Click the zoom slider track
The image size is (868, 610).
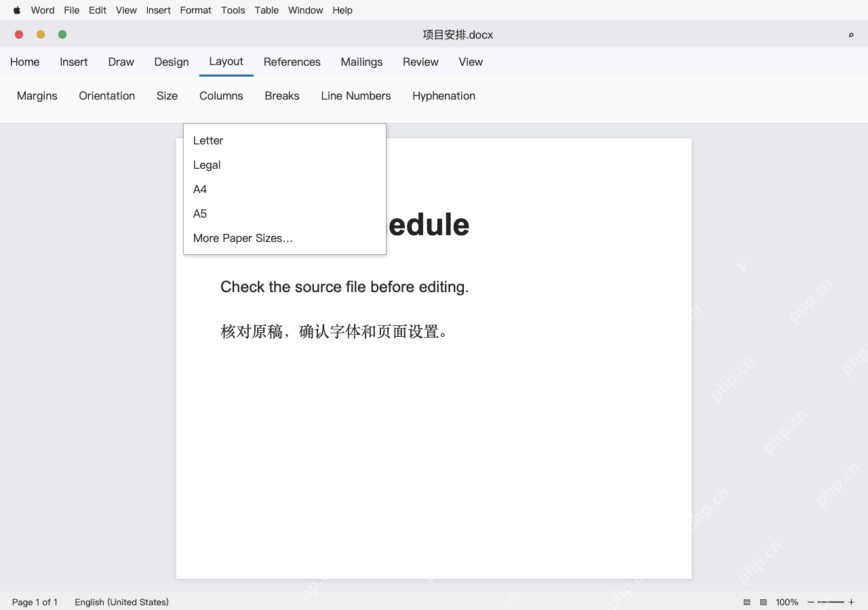[831, 602]
